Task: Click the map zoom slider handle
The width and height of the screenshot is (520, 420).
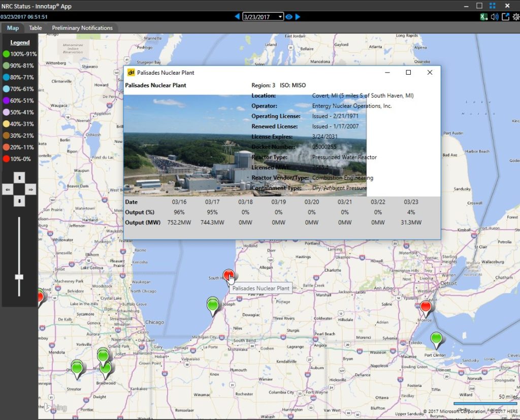Action: 19,277
